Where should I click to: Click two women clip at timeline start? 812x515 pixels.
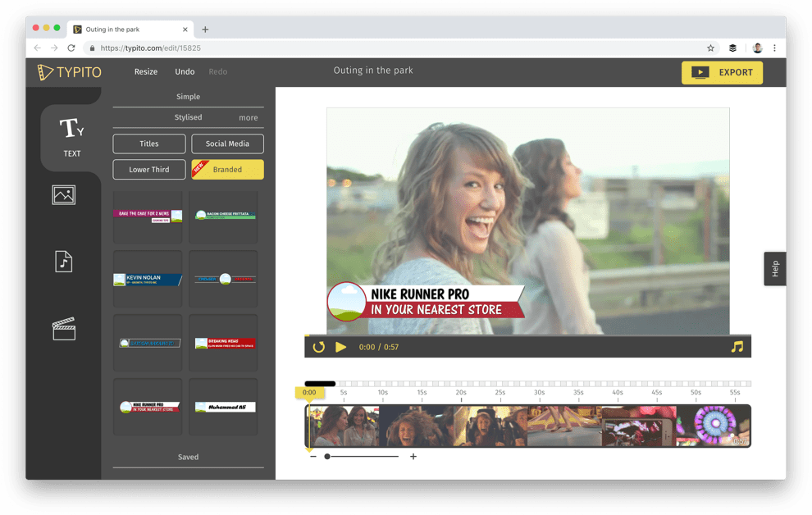[x=343, y=426]
